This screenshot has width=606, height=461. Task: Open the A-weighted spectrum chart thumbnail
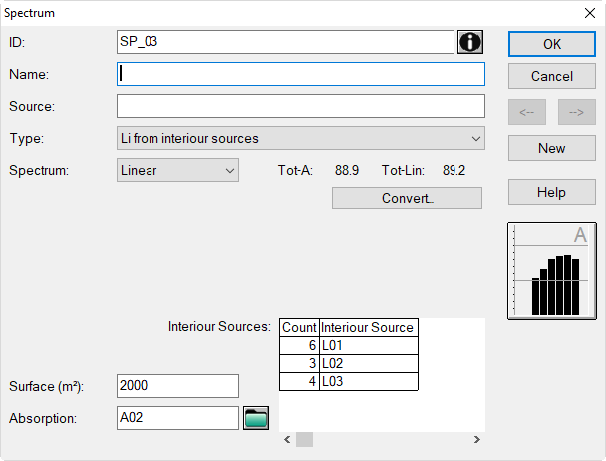(x=552, y=271)
